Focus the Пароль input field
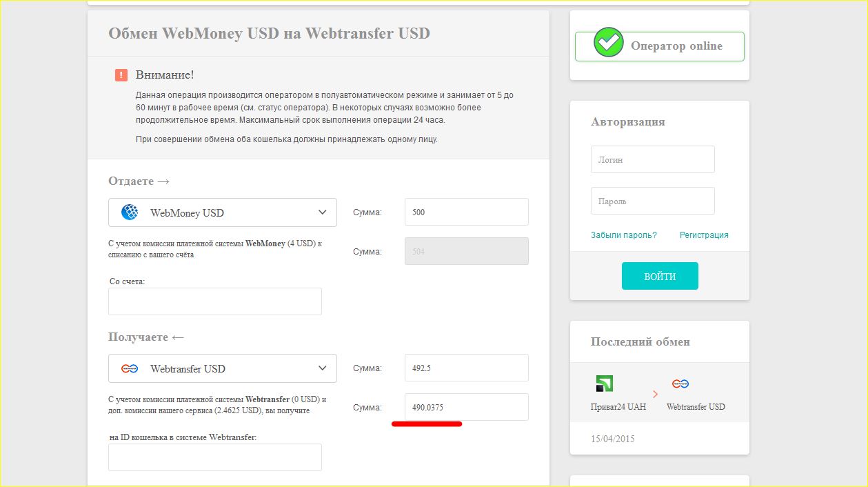Image resolution: width=868 pixels, height=487 pixels. [x=653, y=201]
